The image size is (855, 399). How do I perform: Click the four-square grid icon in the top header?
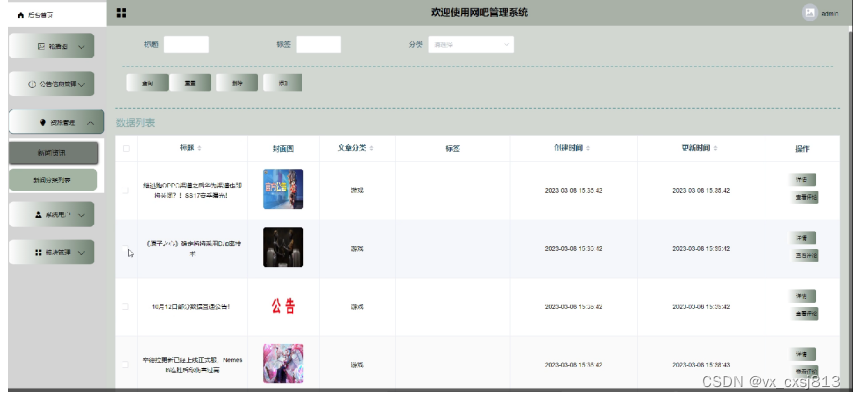(x=121, y=13)
